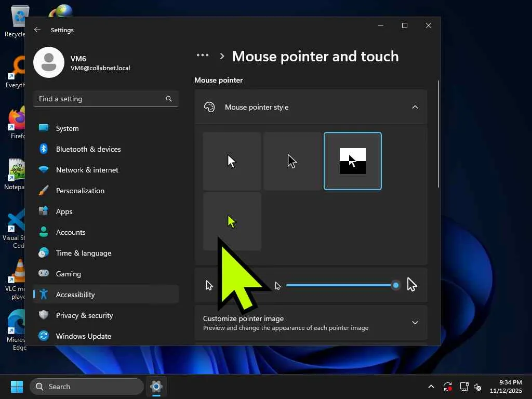Image resolution: width=532 pixels, height=399 pixels.
Task: Click the VM6@collabnet.local account text
Action: coord(100,68)
